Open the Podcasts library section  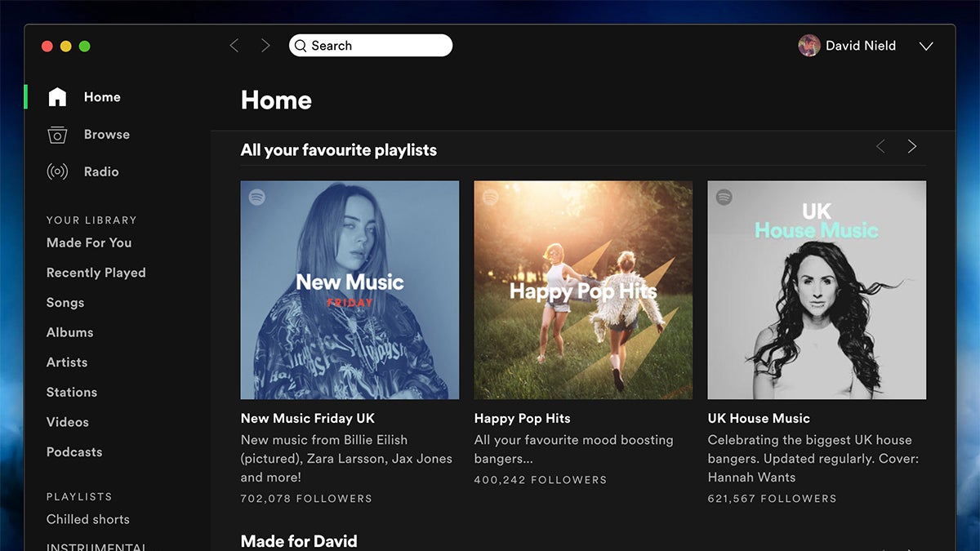pyautogui.click(x=74, y=452)
